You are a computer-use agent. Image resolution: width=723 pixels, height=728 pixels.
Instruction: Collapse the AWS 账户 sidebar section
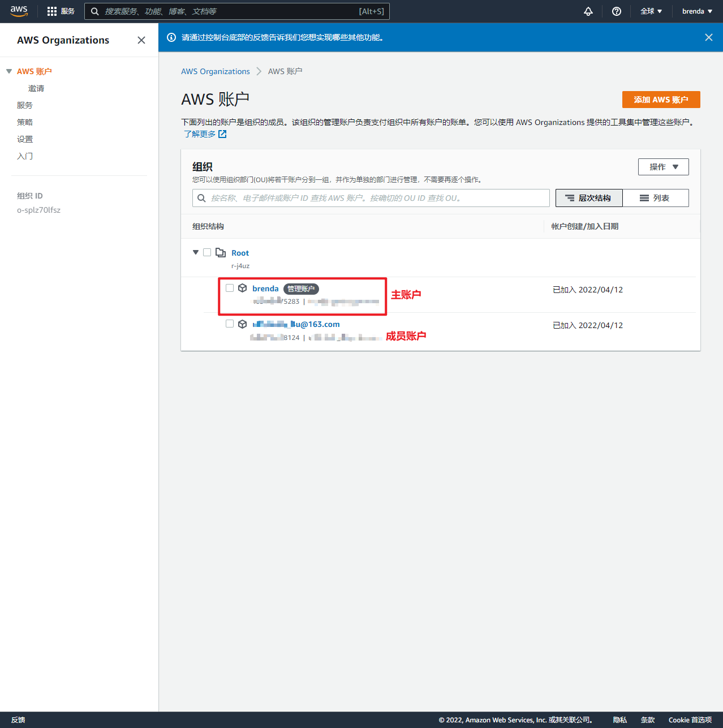9,71
